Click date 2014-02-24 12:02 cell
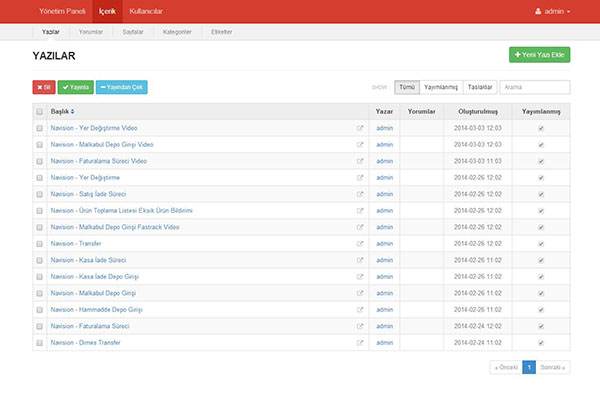 478,326
